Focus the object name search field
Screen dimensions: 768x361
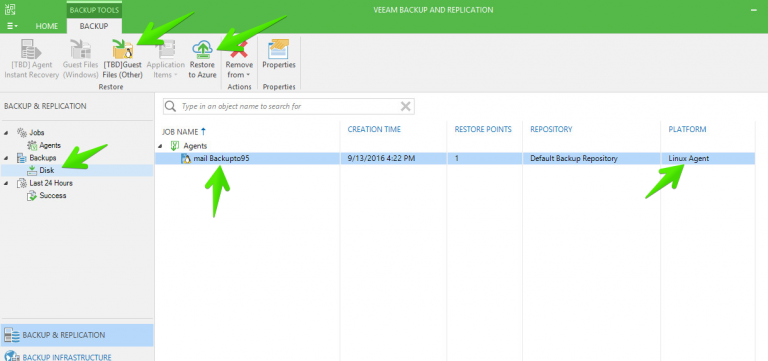point(289,106)
